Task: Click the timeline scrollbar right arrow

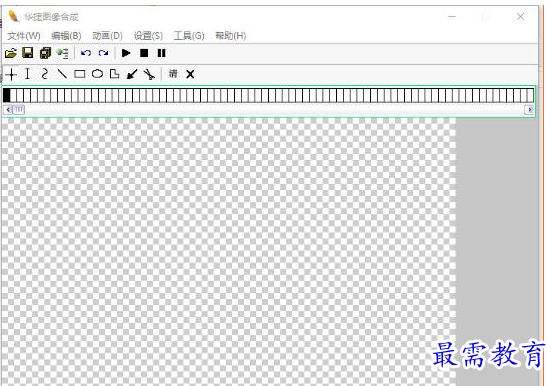Action: tap(530, 110)
